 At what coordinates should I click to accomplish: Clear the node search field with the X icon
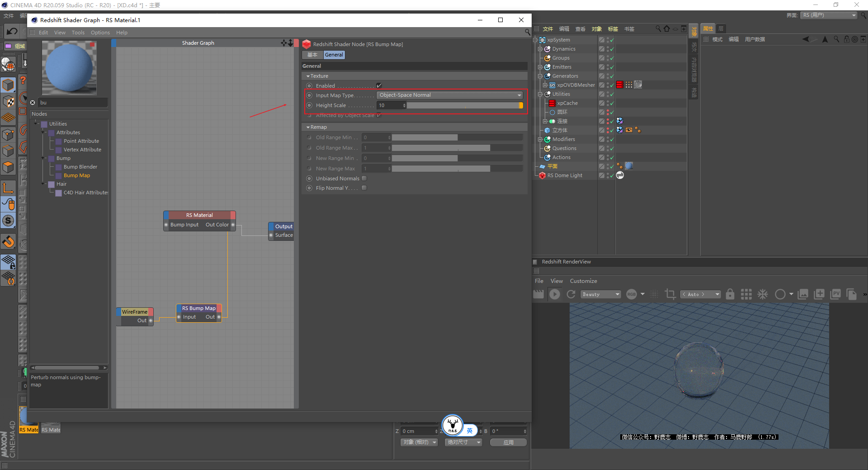coord(33,103)
